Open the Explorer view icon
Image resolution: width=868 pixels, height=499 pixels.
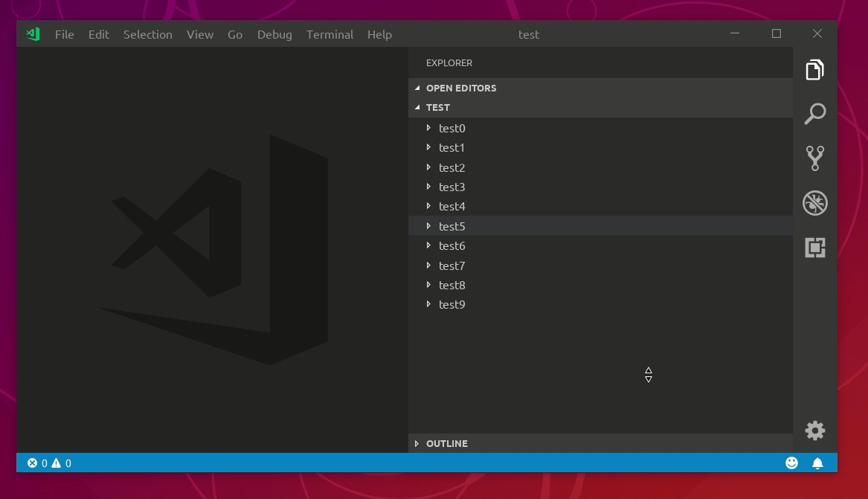pyautogui.click(x=815, y=68)
